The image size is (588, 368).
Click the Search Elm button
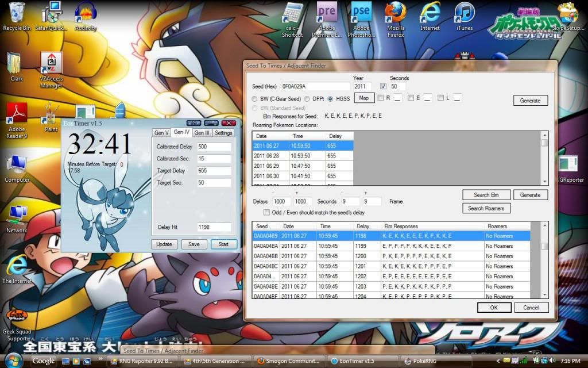[x=486, y=195]
